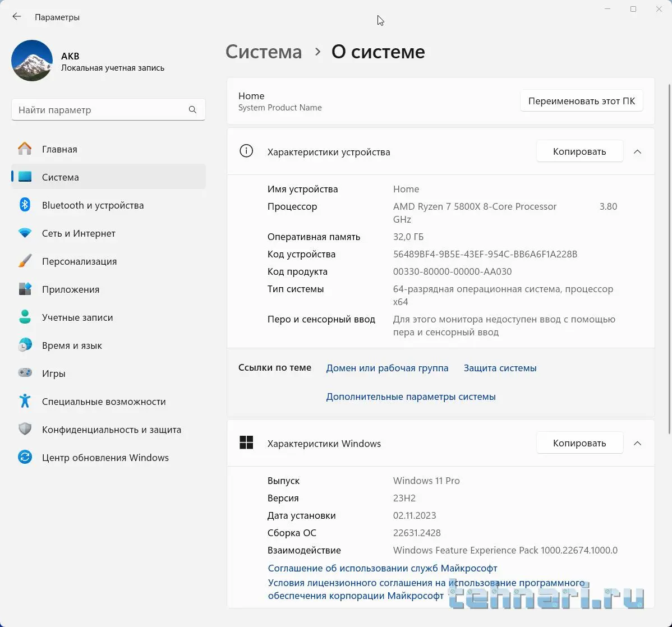This screenshot has height=627, width=672.
Task: Click the Персонализация brush icon
Action: (25, 261)
